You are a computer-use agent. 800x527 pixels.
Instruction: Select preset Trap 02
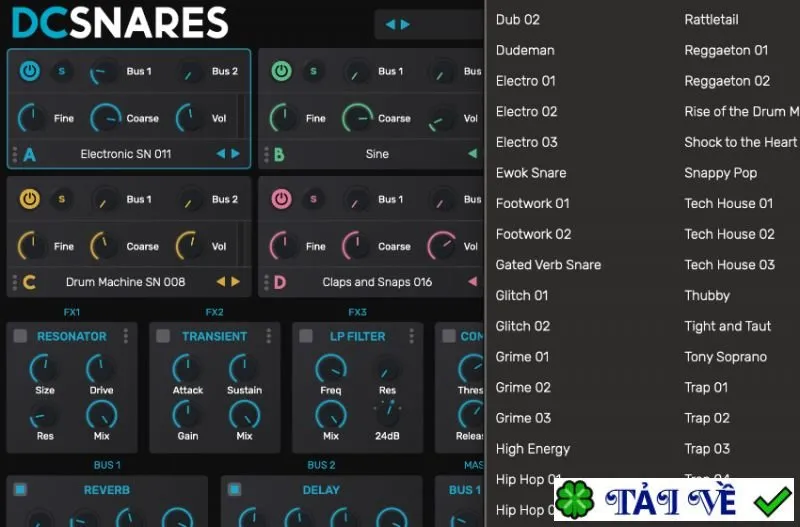(x=707, y=418)
